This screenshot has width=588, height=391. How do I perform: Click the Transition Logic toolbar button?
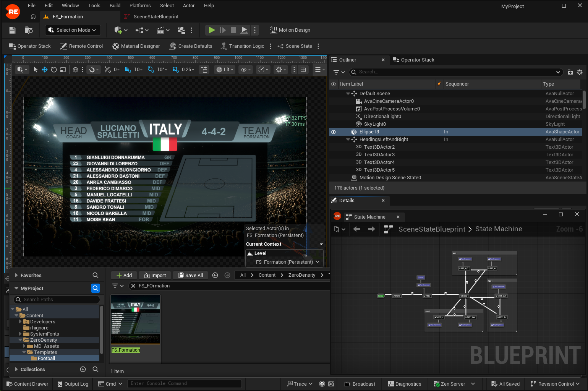tap(243, 46)
